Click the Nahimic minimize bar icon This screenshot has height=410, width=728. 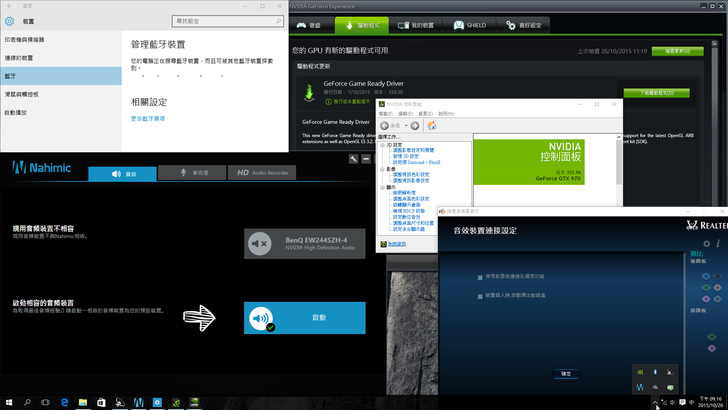[x=366, y=159]
